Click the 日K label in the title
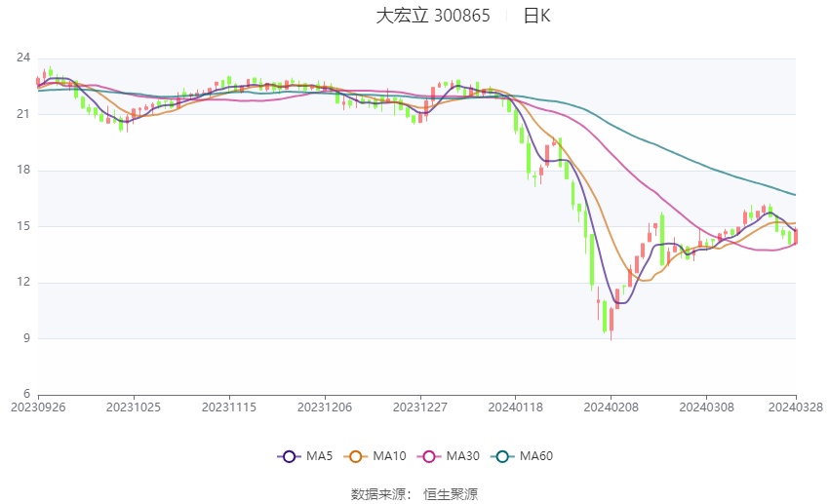Viewport: 829px width, 504px height. coord(536,16)
